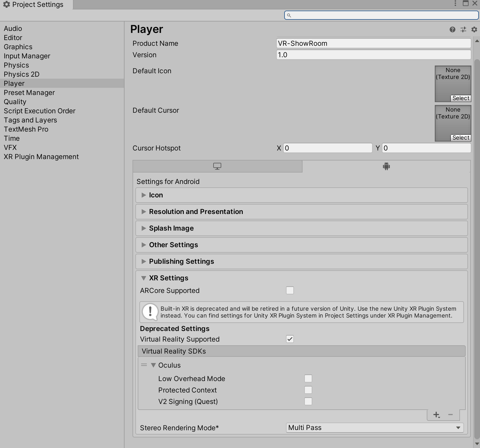Click the scrollbar down arrow
The image size is (480, 448).
(x=477, y=443)
